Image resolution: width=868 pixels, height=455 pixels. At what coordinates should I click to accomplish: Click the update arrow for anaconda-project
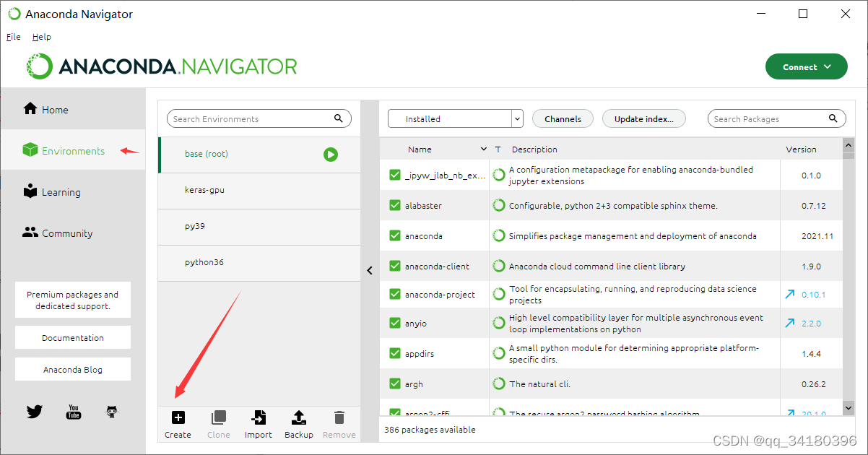tap(790, 294)
